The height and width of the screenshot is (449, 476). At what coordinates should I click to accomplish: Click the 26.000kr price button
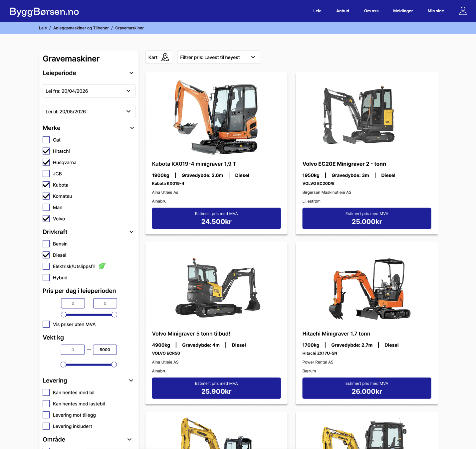click(367, 388)
